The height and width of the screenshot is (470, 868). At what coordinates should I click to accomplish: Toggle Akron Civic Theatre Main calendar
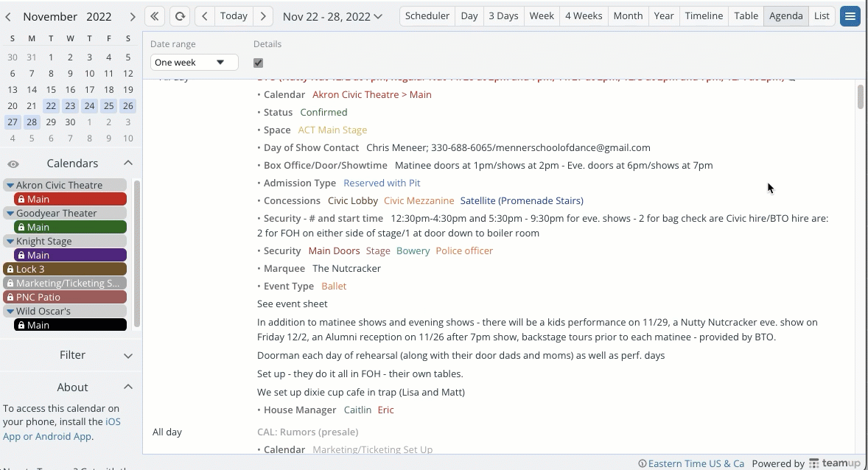(70, 200)
